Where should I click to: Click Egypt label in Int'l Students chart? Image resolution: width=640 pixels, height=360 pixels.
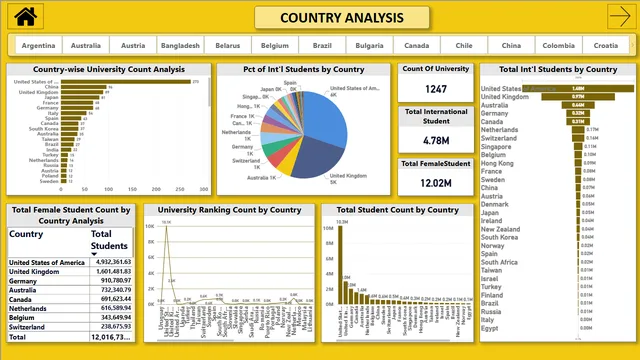click(489, 328)
